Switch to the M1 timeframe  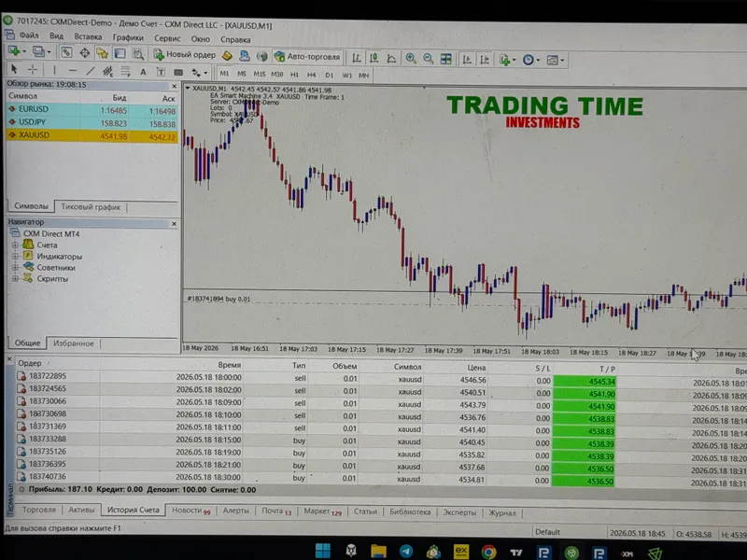pyautogui.click(x=224, y=74)
